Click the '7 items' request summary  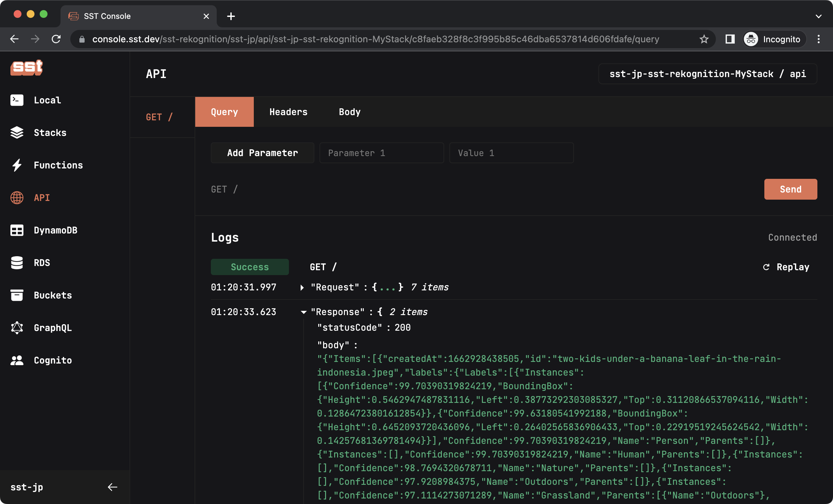pos(430,287)
